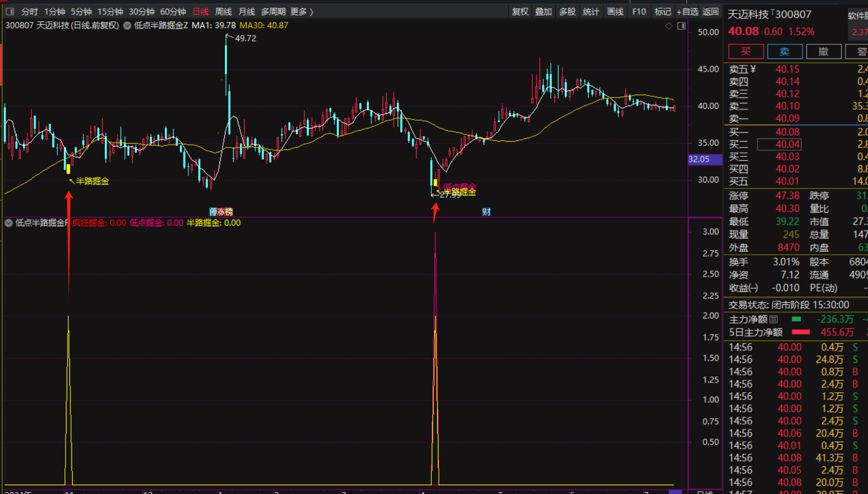Click the 停 event marker on chart

click(x=213, y=211)
